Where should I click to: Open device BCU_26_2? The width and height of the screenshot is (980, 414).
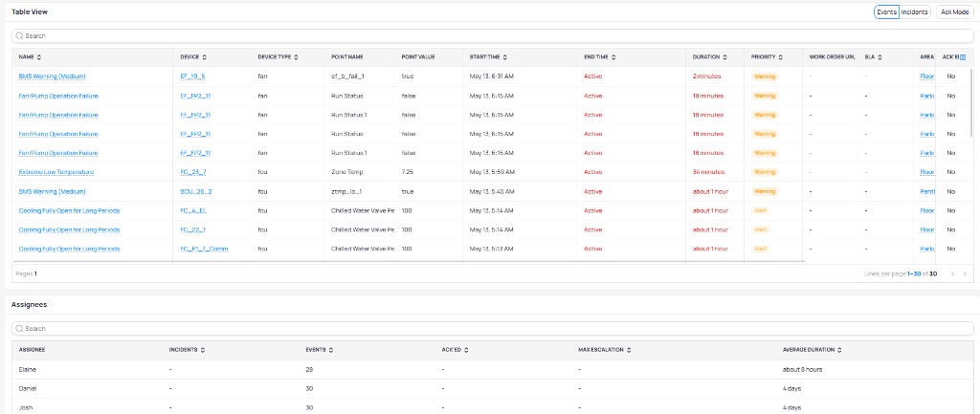coord(195,191)
